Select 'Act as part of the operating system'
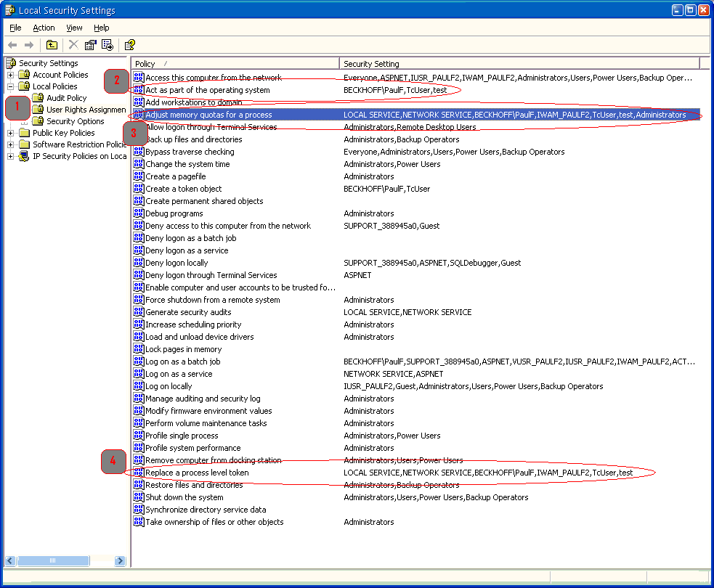Screen dimensions: 714x588 [207, 90]
